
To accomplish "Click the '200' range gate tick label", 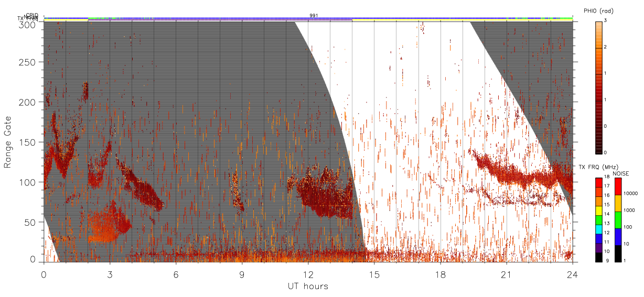I will click(x=28, y=102).
